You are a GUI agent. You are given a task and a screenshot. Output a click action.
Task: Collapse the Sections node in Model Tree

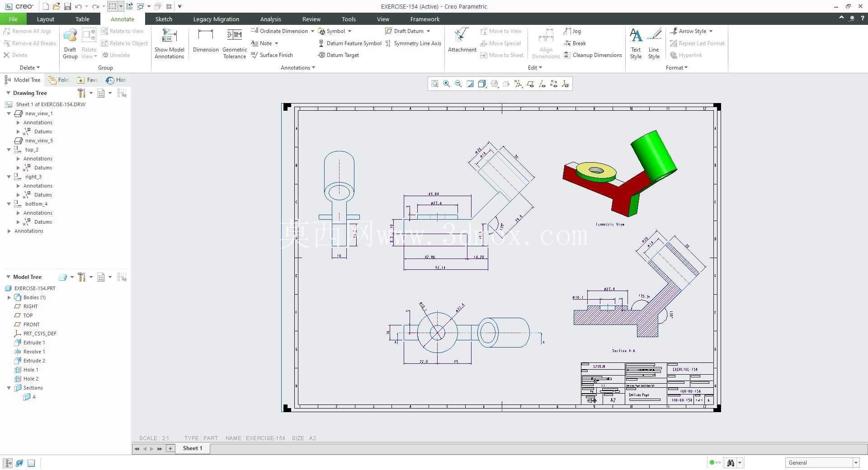[9, 388]
